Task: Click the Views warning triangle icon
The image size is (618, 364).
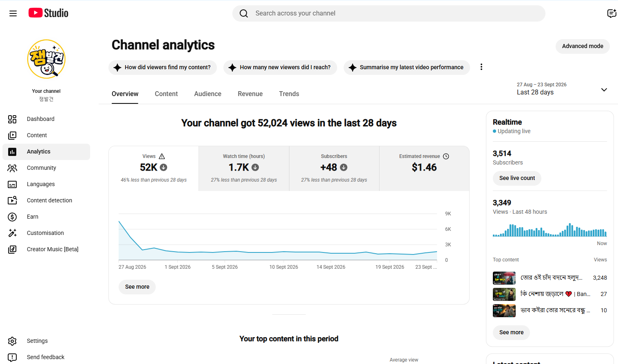Action: tap(162, 156)
